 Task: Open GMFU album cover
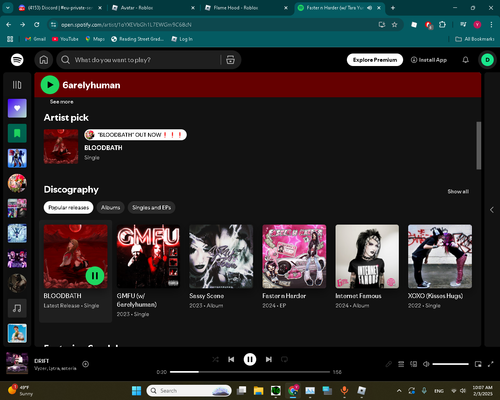pyautogui.click(x=148, y=256)
